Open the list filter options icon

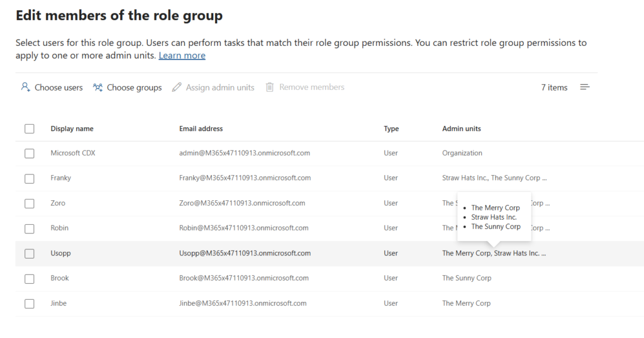tap(584, 87)
